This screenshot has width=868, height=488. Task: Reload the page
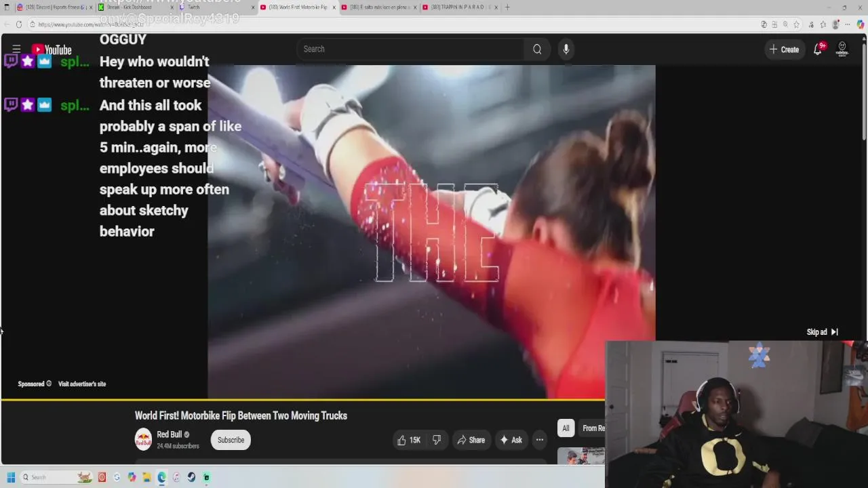[19, 24]
